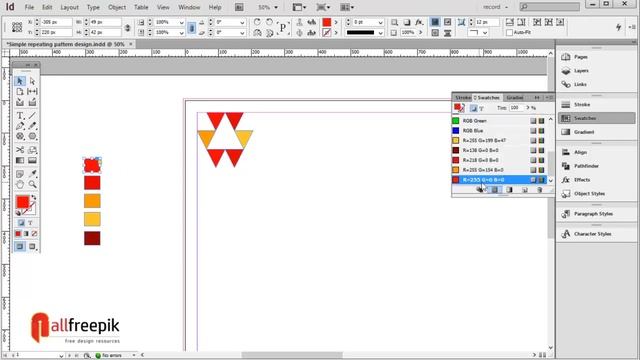Click the New Swatch button in Swatches panel
640x360 pixels.
point(525,190)
